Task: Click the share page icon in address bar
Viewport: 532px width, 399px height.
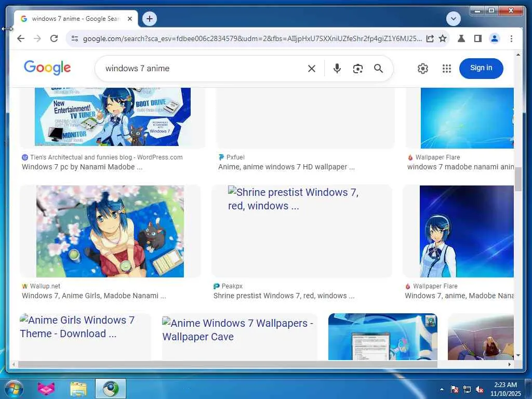Action: click(x=430, y=38)
